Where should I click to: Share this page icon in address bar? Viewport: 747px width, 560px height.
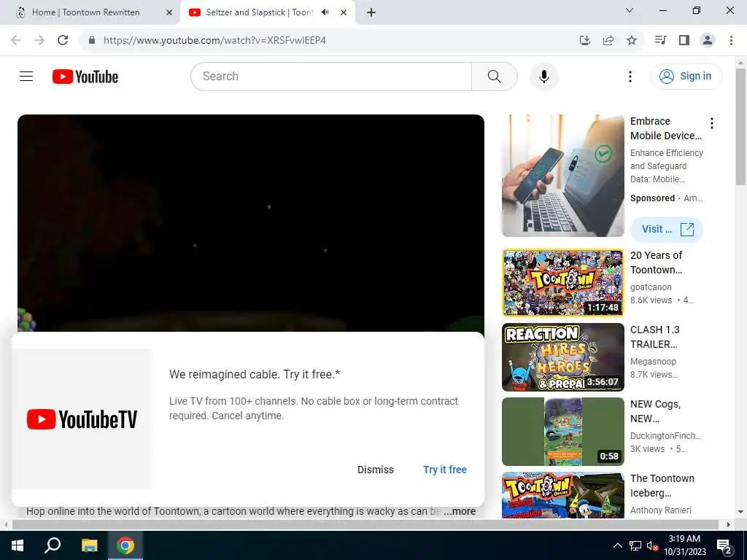click(608, 40)
